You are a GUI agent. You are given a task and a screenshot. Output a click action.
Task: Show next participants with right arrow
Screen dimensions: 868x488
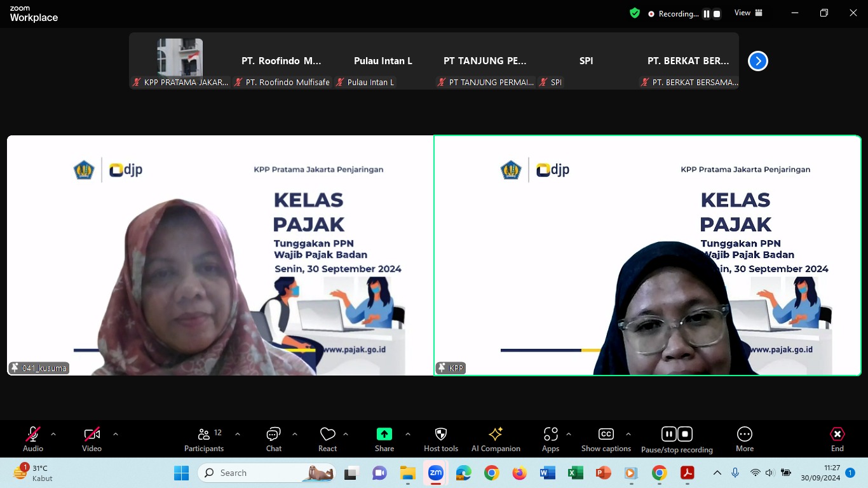pos(757,61)
